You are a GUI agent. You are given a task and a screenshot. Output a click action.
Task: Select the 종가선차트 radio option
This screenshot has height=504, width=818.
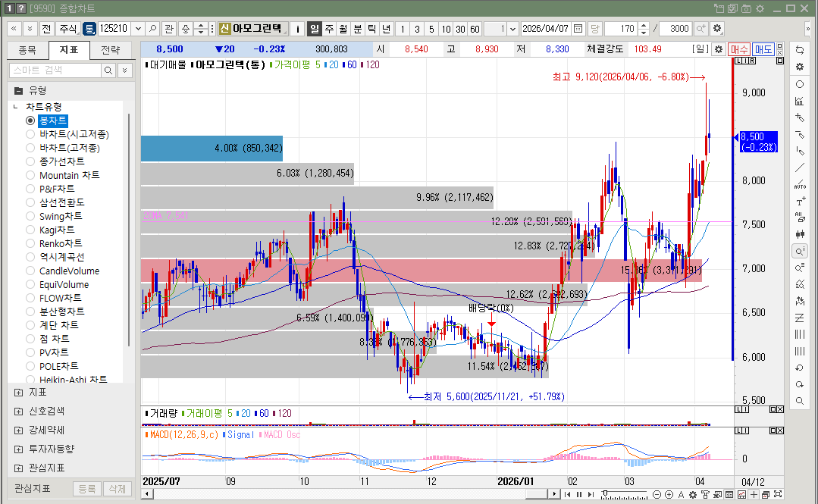pos(30,161)
